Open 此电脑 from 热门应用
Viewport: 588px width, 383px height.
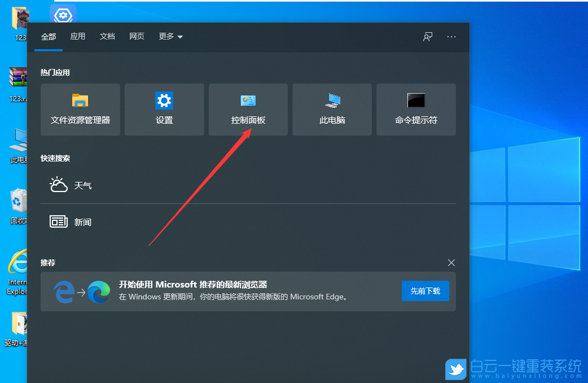332,109
